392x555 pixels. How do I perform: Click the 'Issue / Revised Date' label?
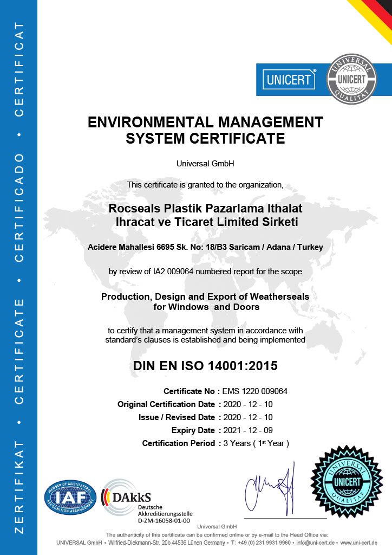(x=177, y=417)
